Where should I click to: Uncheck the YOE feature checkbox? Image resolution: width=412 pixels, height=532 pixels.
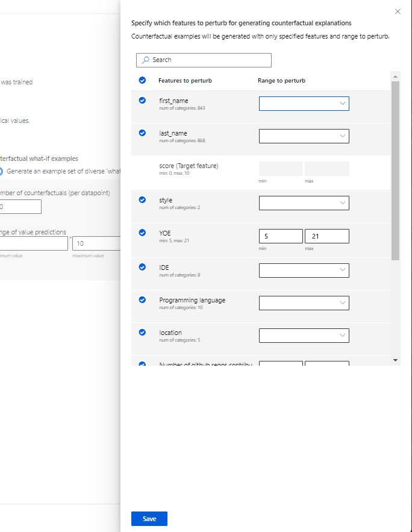[x=142, y=233]
